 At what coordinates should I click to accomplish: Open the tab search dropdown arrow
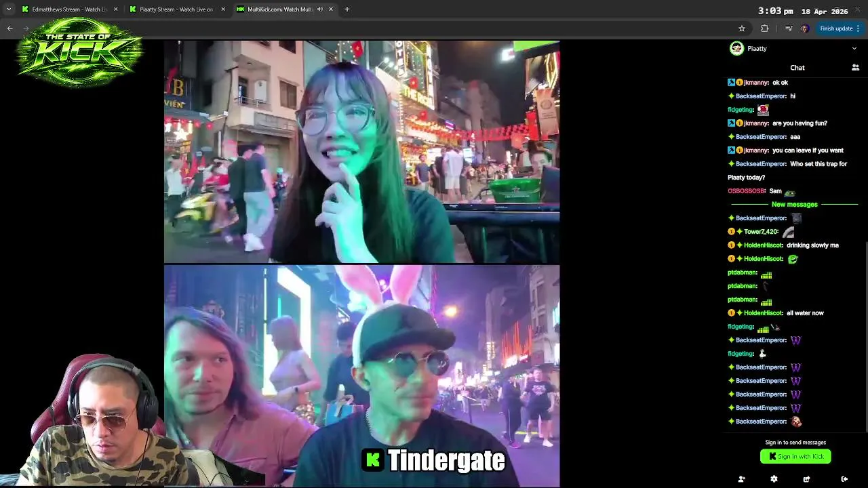click(x=8, y=9)
